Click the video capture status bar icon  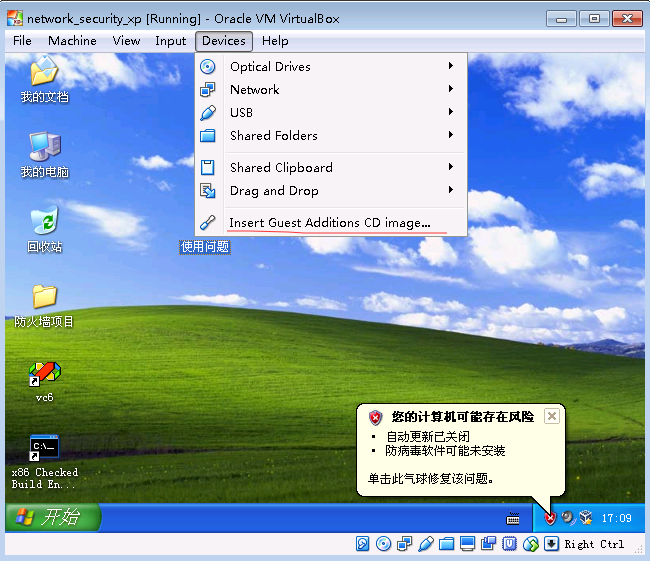tap(488, 544)
